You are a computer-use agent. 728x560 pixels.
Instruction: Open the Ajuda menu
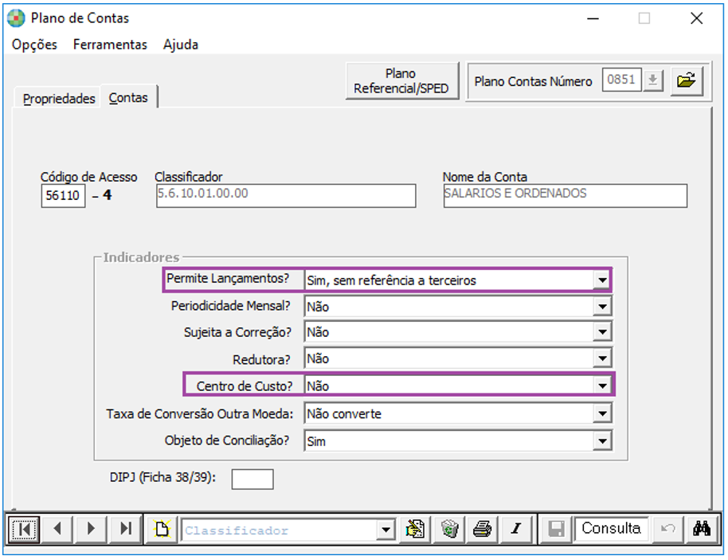[181, 45]
